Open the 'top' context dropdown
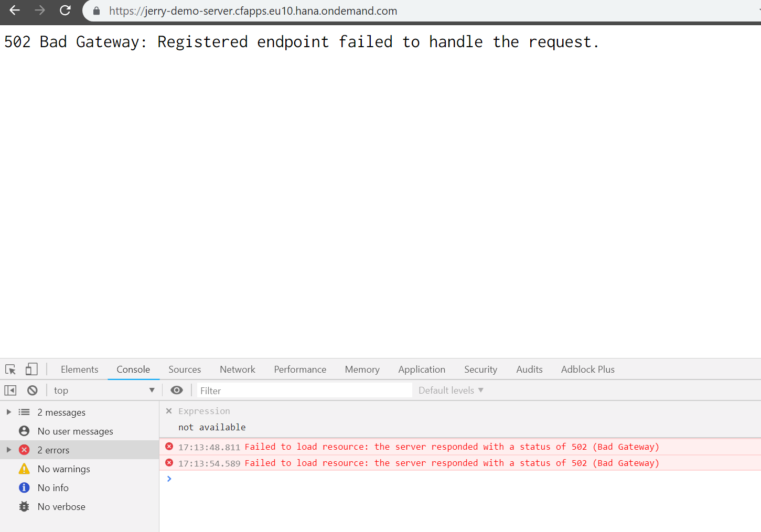Screen dimensions: 761x532 click(x=104, y=390)
